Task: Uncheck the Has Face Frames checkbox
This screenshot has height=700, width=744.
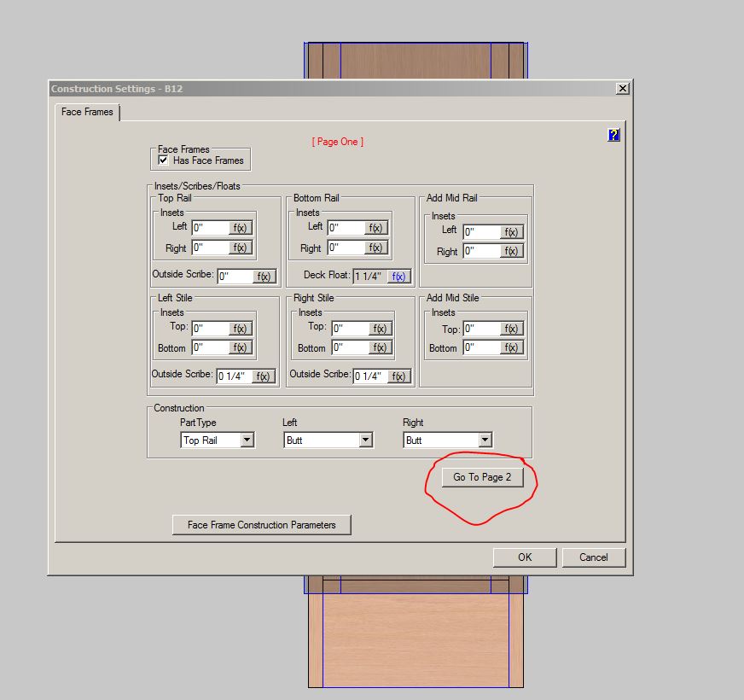Action: click(163, 160)
